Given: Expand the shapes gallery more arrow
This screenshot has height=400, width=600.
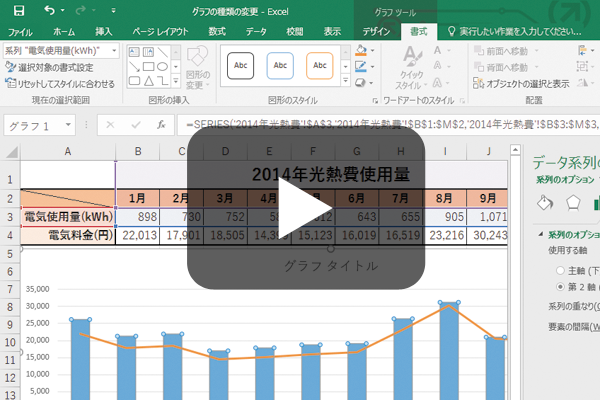Looking at the screenshot, I should 176,81.
